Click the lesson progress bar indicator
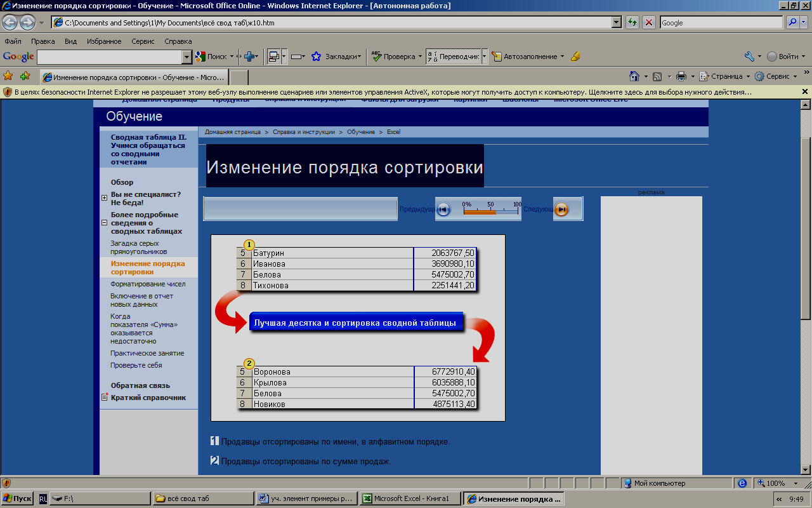Viewport: 812px width, 508px height. (x=490, y=211)
